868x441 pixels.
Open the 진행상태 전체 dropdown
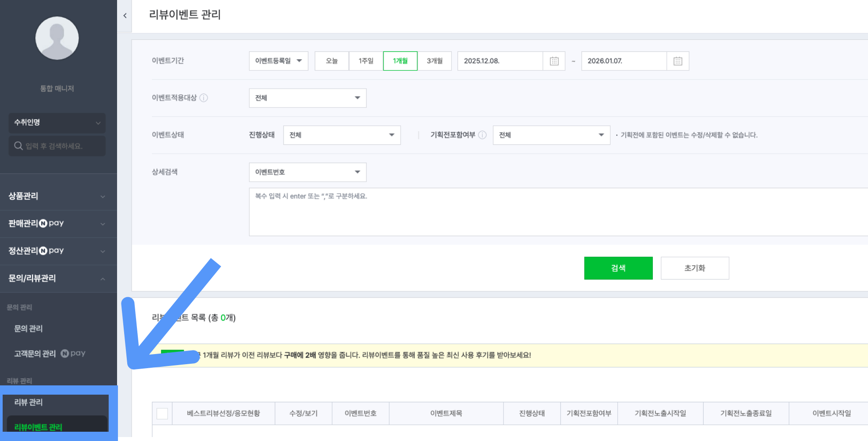pos(341,135)
